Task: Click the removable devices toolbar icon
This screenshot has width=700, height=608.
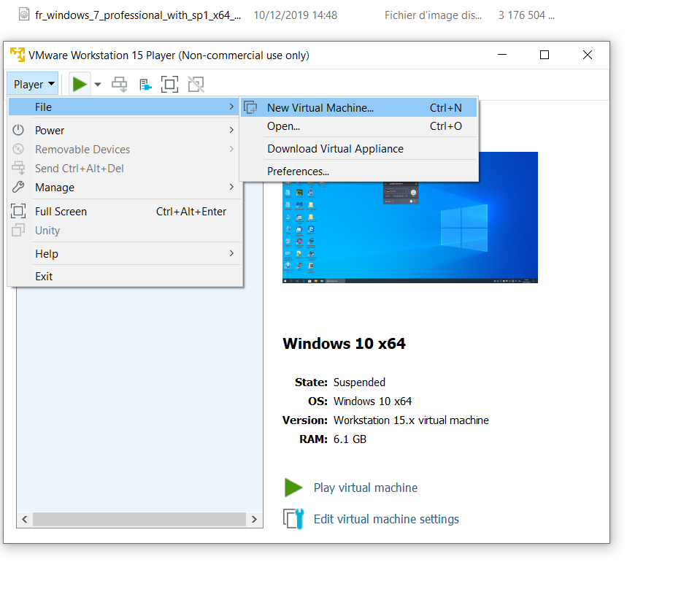Action: (145, 85)
